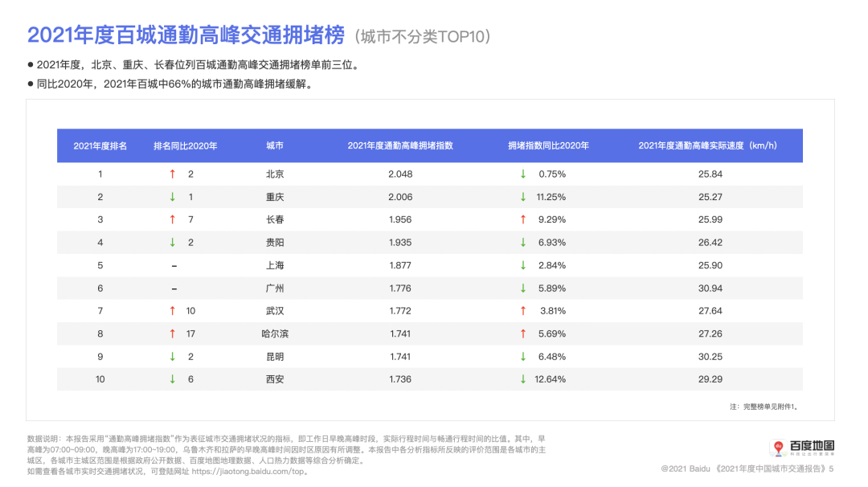Click the green down arrow beside Chongqing's rank change
868x487 pixels.
tap(171, 196)
